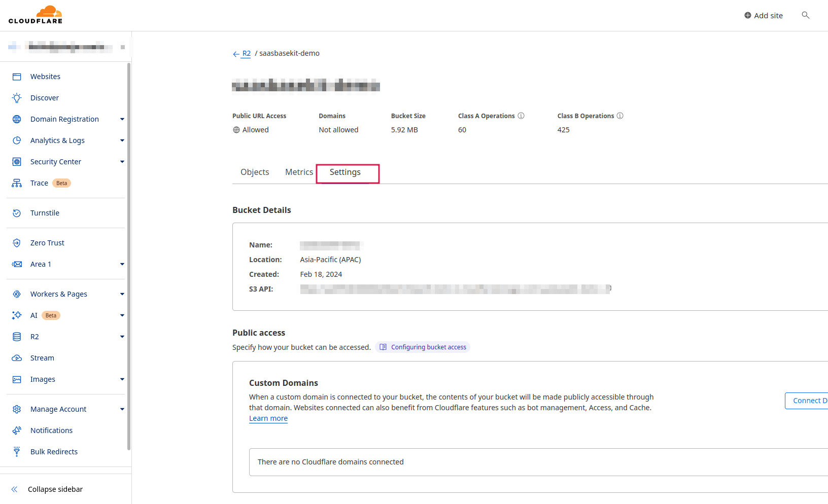Click the search magnifier icon
Viewport: 828px width, 504px height.
[x=805, y=15]
